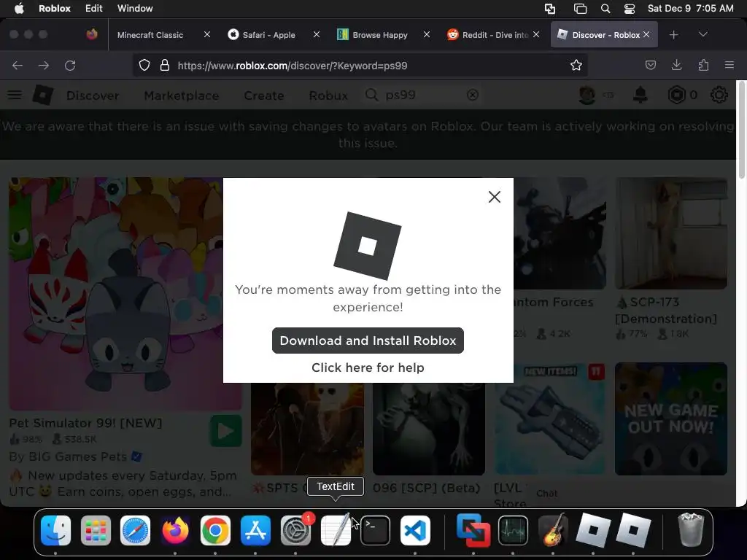Screen dimensions: 747x560
Task: Open the Create link
Action: (264, 96)
